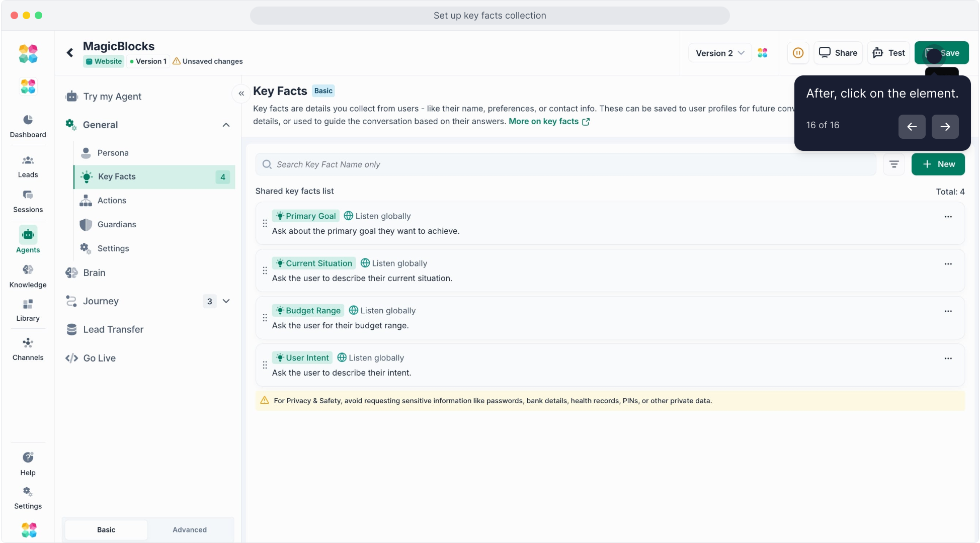The width and height of the screenshot is (980, 543).
Task: Open the Sessions section
Action: (x=28, y=201)
